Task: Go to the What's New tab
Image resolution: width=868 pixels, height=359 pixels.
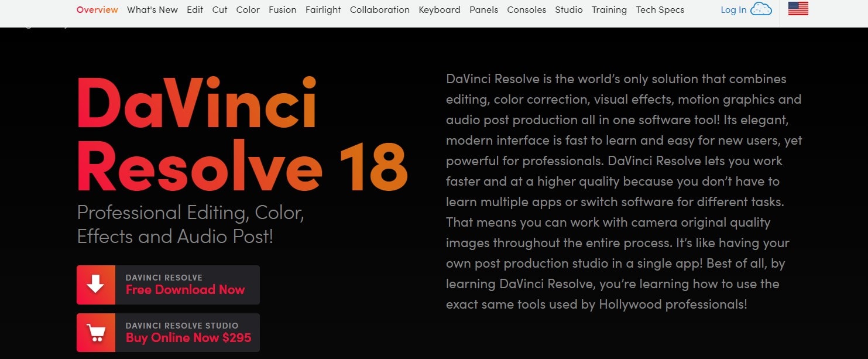Action: pyautogui.click(x=152, y=10)
